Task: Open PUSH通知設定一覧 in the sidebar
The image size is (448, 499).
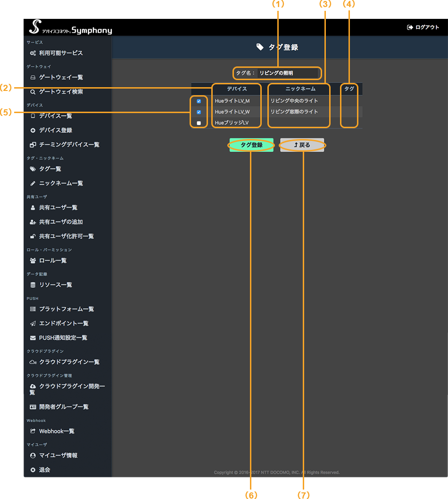Action: click(63, 338)
